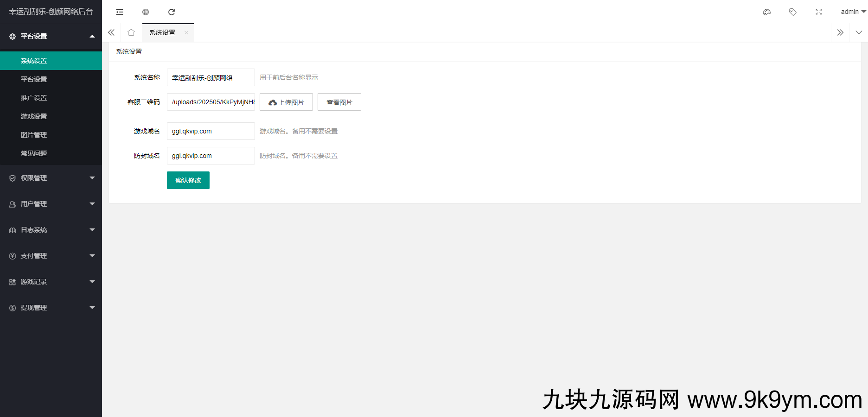Image resolution: width=868 pixels, height=417 pixels.
Task: Refresh the page with the reload icon
Action: [172, 12]
